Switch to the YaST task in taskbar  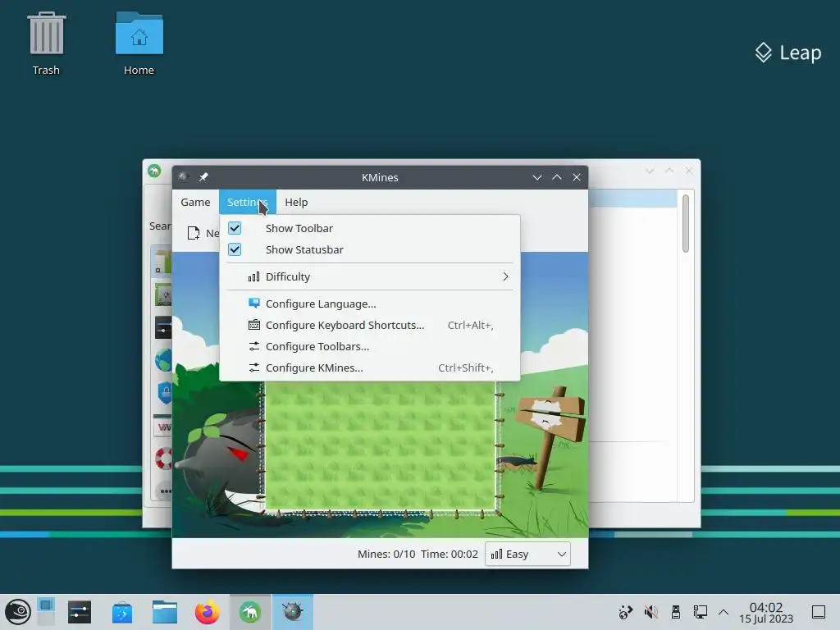pos(250,612)
